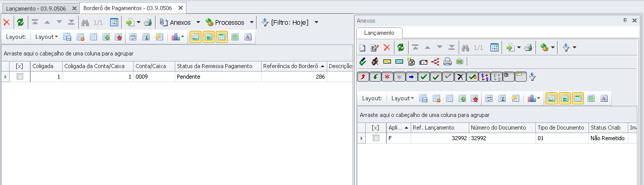Image resolution: width=644 pixels, height=185 pixels.
Task: Open the Processos dropdown menu
Action: [251, 22]
